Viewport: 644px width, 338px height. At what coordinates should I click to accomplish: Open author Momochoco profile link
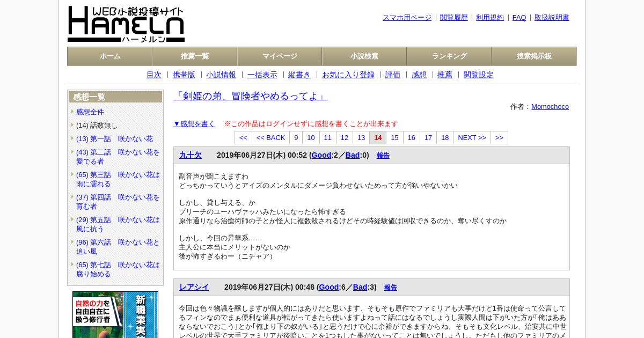[x=550, y=106]
